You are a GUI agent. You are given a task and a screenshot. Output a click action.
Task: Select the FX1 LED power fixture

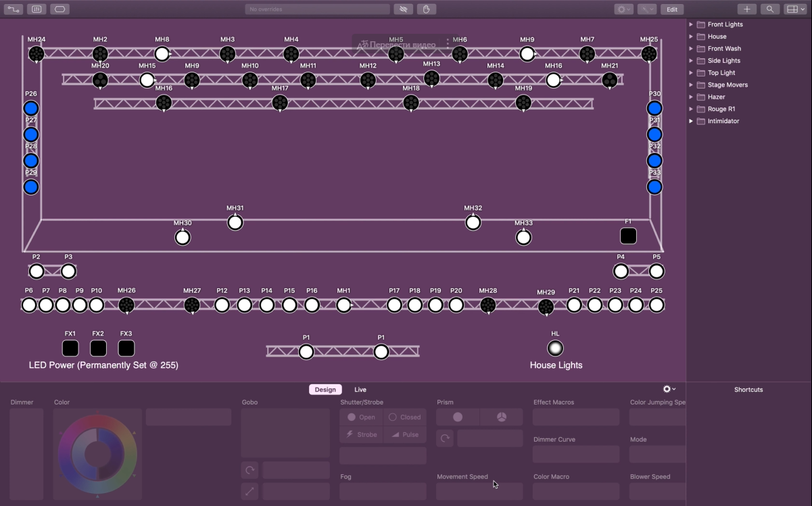(70, 348)
